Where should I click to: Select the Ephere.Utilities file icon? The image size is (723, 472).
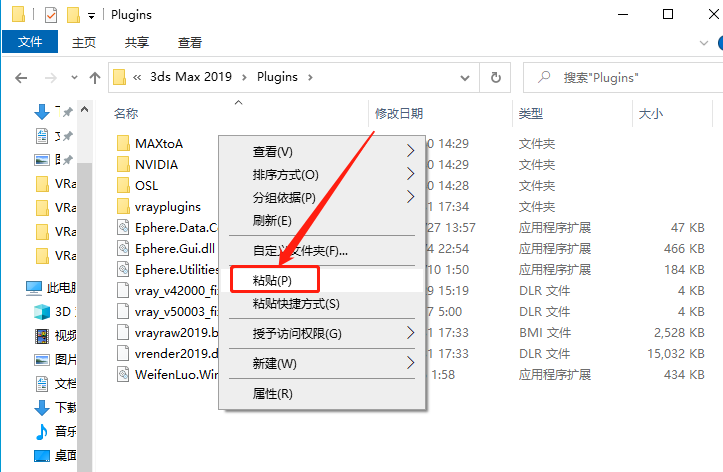tap(123, 269)
